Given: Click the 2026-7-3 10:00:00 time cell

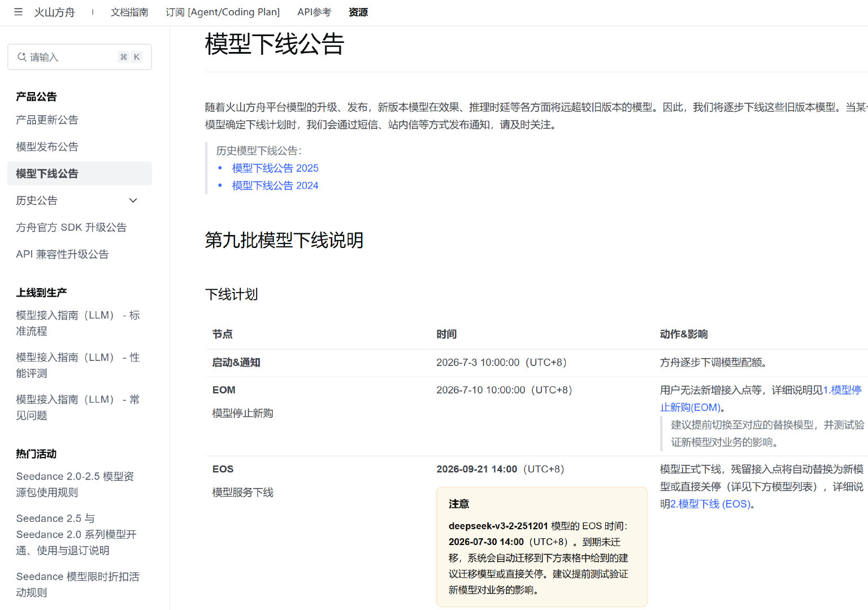Looking at the screenshot, I should tap(501, 363).
